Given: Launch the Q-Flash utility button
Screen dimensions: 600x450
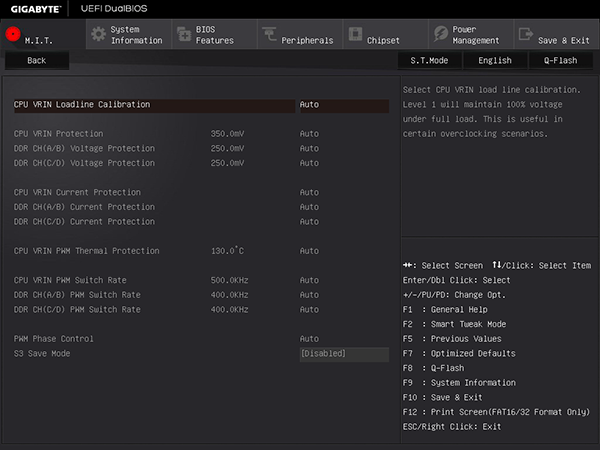Looking at the screenshot, I should [560, 60].
